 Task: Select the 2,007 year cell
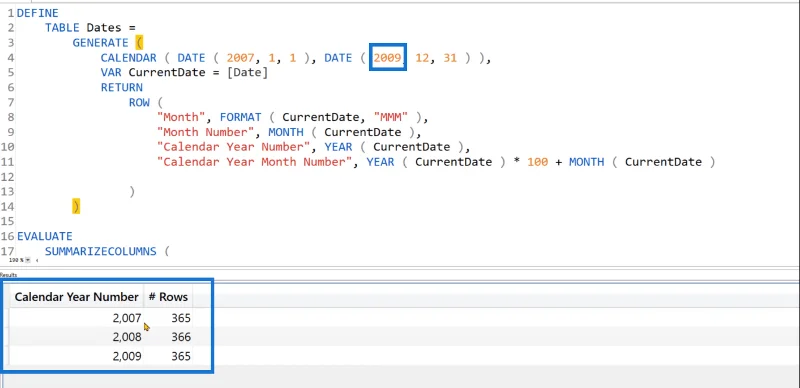click(x=77, y=318)
